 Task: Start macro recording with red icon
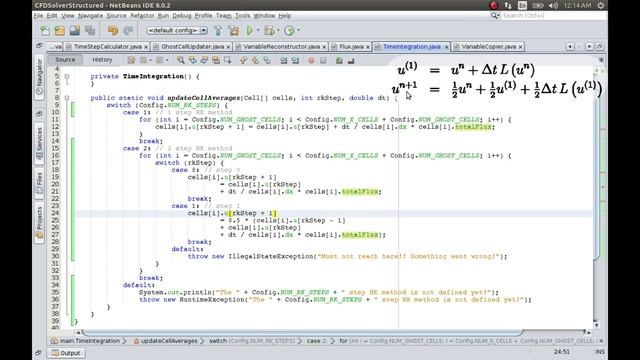[x=311, y=60]
